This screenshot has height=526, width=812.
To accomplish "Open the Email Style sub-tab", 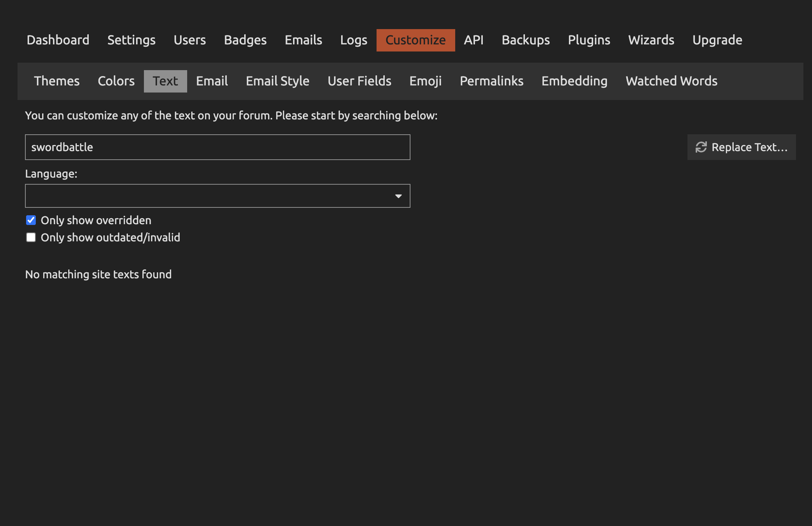I will (x=277, y=81).
